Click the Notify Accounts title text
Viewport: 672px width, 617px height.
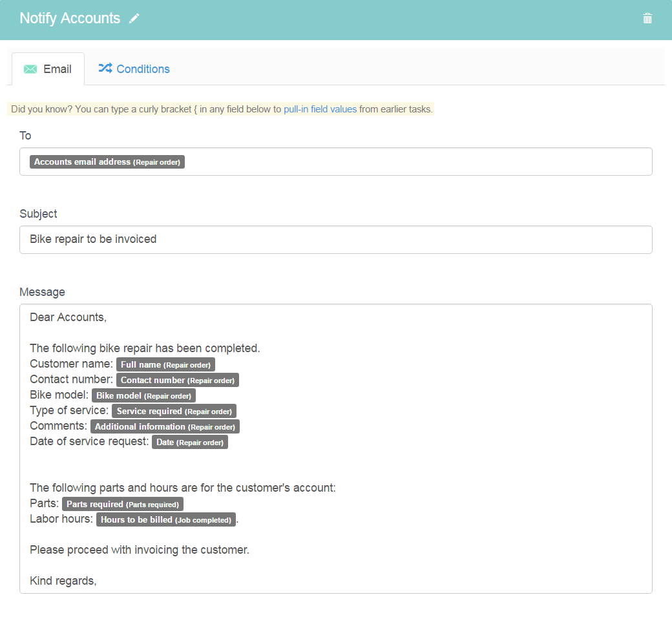[x=70, y=19]
